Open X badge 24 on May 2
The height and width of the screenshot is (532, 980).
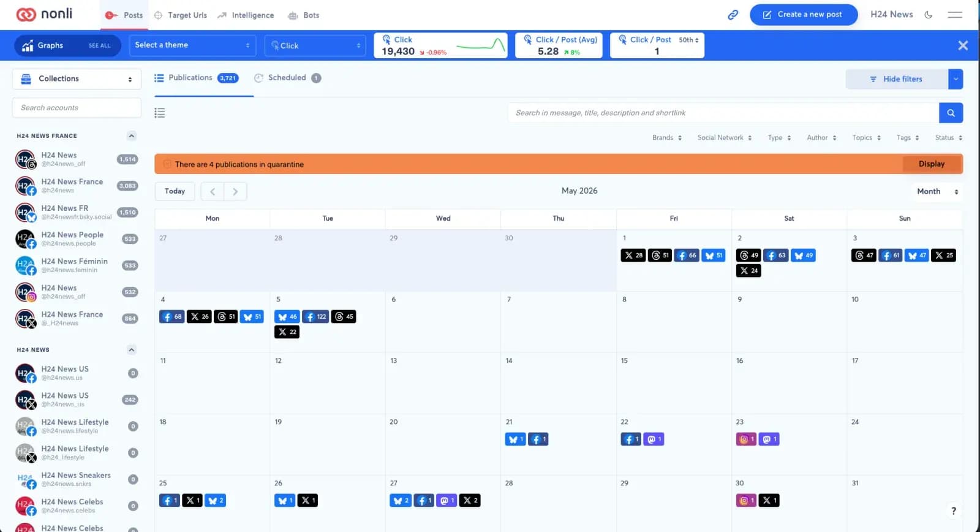pos(748,270)
